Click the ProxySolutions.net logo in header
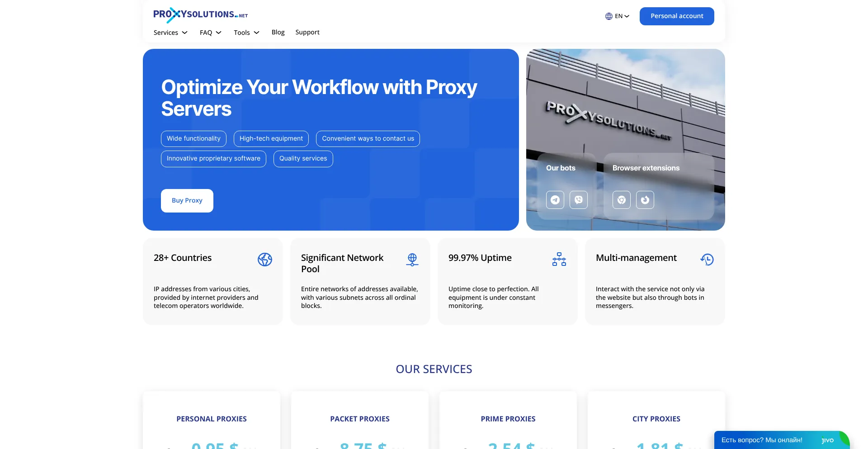Image resolution: width=868 pixels, height=449 pixels. pyautogui.click(x=200, y=15)
